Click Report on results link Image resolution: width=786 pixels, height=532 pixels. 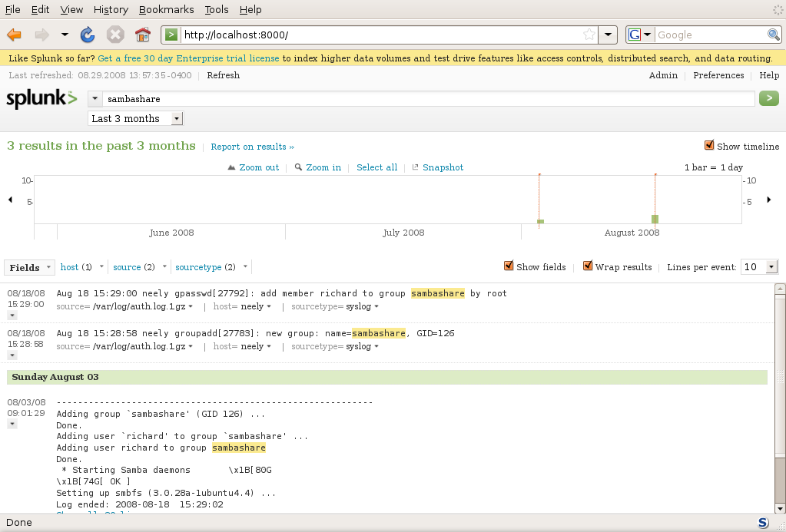click(x=252, y=147)
